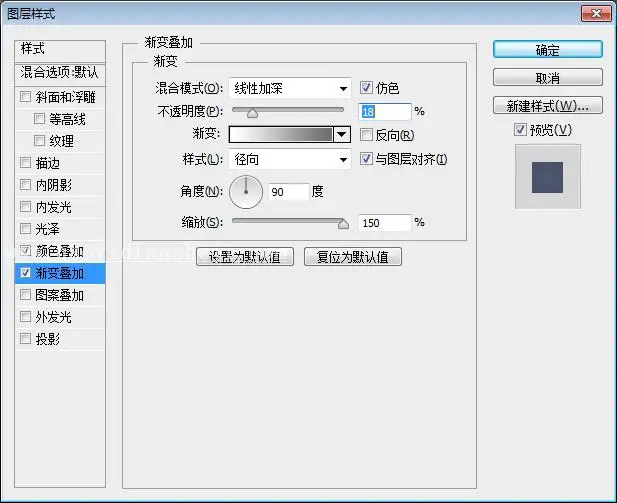Image resolution: width=617 pixels, height=503 pixels.
Task: Select the 描边 list row label
Action: pyautogui.click(x=48, y=163)
